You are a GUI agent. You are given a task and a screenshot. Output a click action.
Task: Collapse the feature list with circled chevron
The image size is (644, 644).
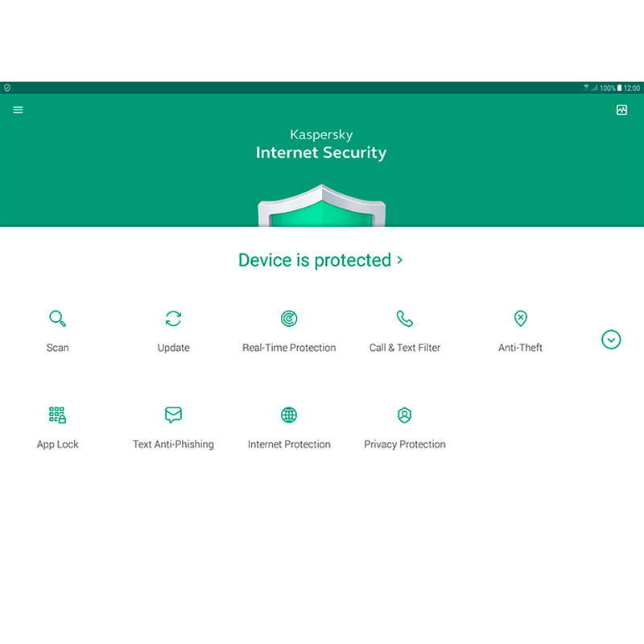pyautogui.click(x=611, y=340)
